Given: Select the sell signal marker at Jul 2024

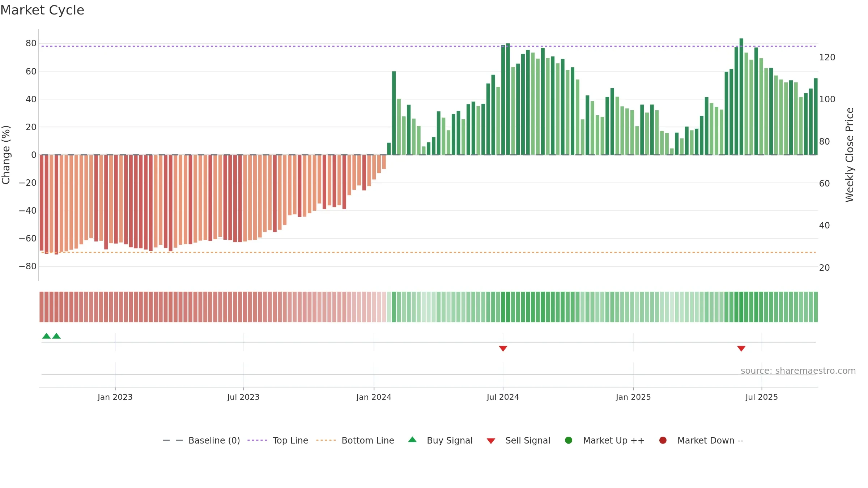Looking at the screenshot, I should (x=503, y=348).
